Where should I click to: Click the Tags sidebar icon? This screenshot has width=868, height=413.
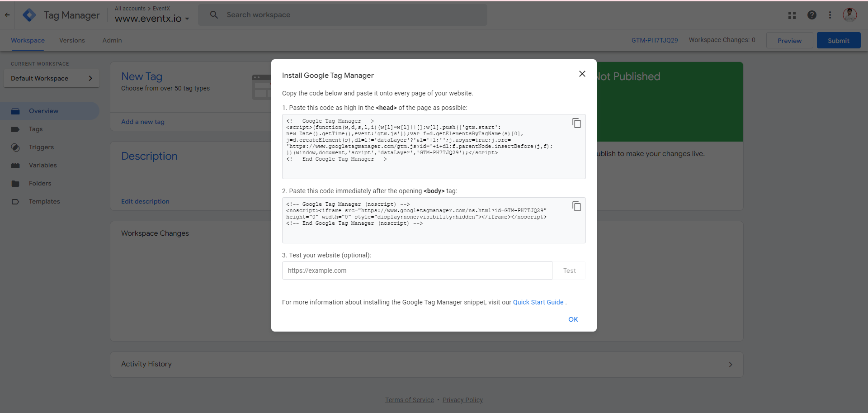pyautogui.click(x=15, y=129)
